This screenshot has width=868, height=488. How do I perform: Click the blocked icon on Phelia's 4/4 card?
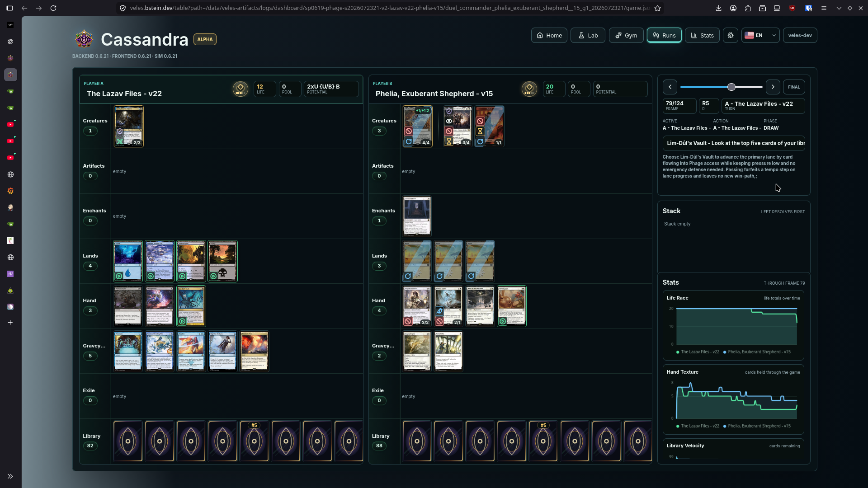409,131
